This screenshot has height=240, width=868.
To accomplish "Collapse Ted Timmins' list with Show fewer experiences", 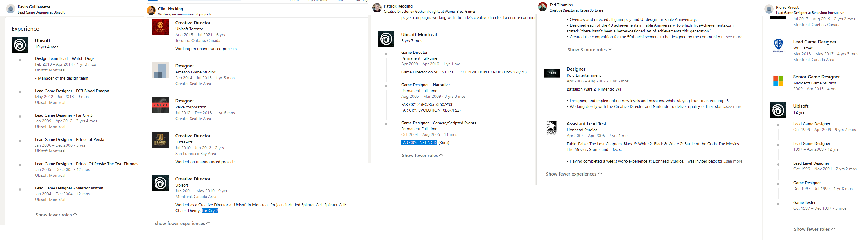I will 574,174.
